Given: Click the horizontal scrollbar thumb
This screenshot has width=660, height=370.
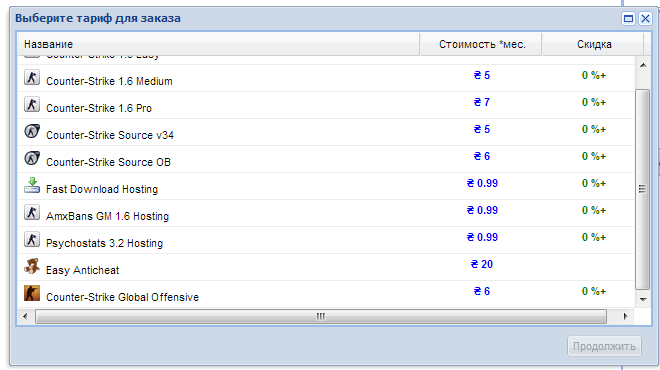Looking at the screenshot, I should click(x=321, y=316).
